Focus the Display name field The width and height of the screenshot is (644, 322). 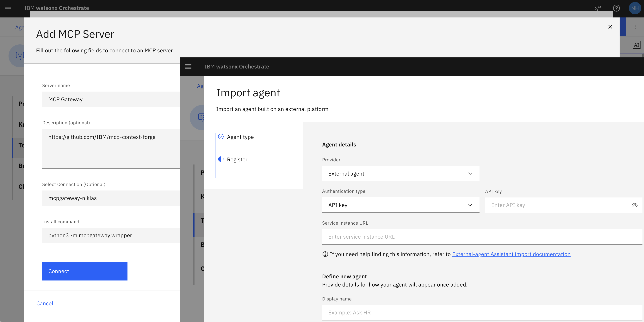(x=482, y=312)
